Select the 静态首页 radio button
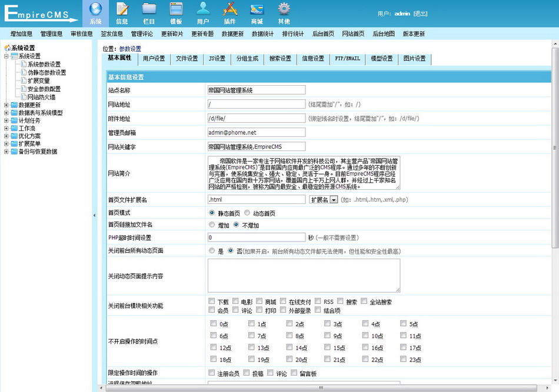The width and height of the screenshot is (559, 392). click(212, 213)
